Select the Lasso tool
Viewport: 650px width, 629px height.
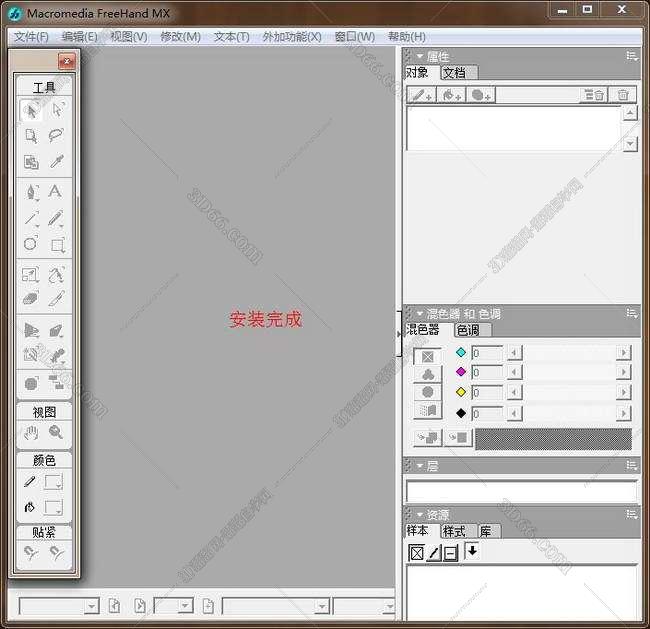[57, 136]
